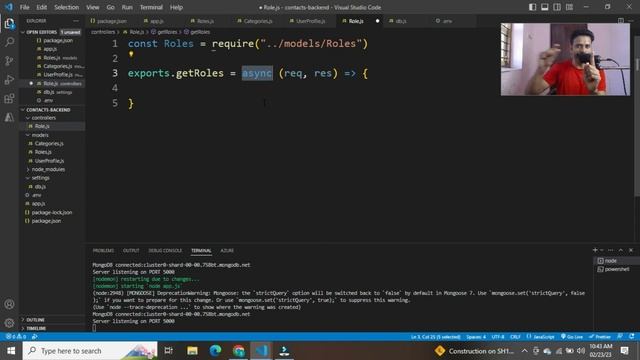Screen dimensions: 640x360
Task: Toggle secondary sidebar layout icon
Action: tap(557, 7)
